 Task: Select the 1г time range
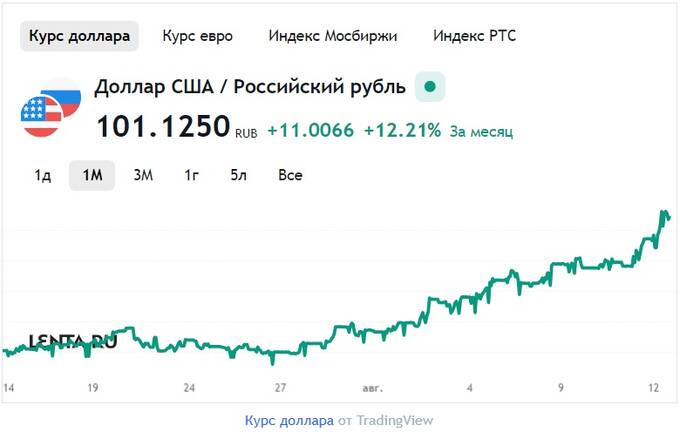click(191, 175)
